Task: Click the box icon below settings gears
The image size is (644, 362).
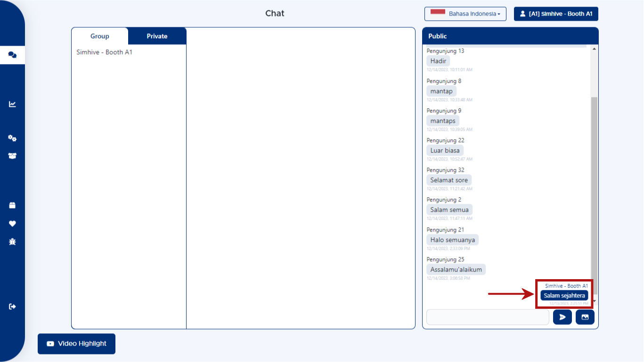Action: [x=12, y=156]
